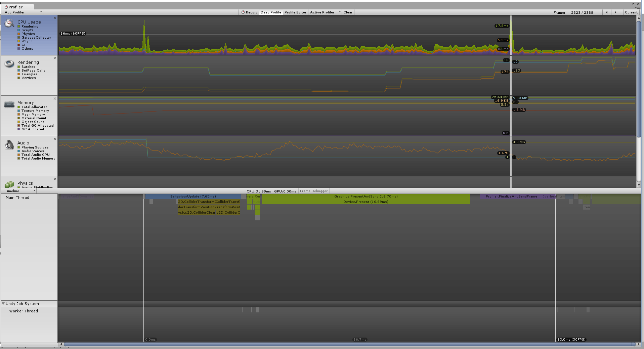
Task: Collapse the Unity Job System group
Action: coord(3,304)
